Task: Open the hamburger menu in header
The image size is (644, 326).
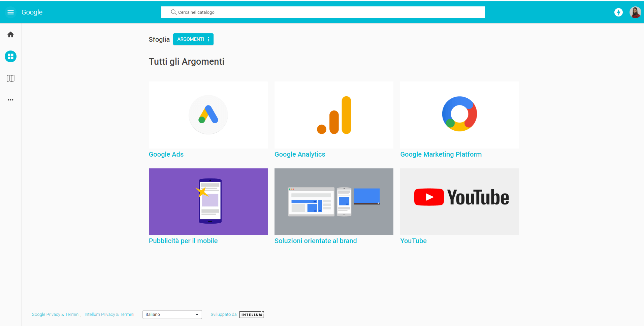Action: [10, 12]
